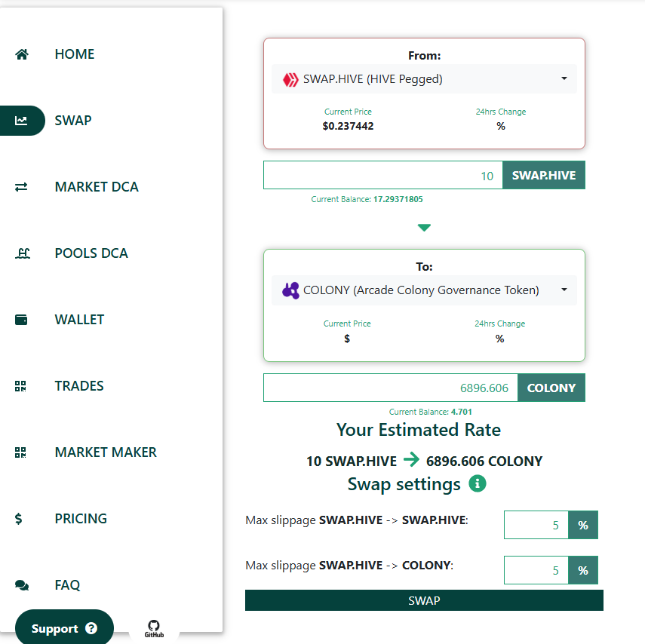Edit max slippage SWAP.HIVE to SWAP.HIVE field
This screenshot has width=645, height=644.
pos(536,525)
